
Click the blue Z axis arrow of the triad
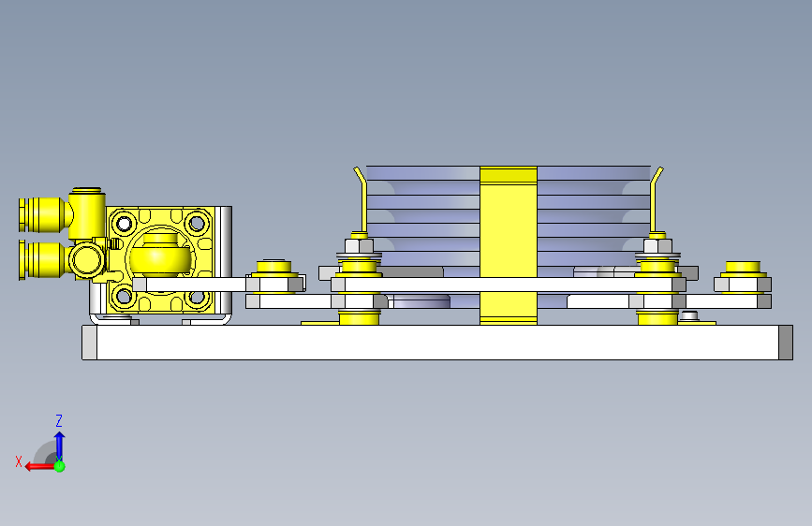click(x=60, y=446)
